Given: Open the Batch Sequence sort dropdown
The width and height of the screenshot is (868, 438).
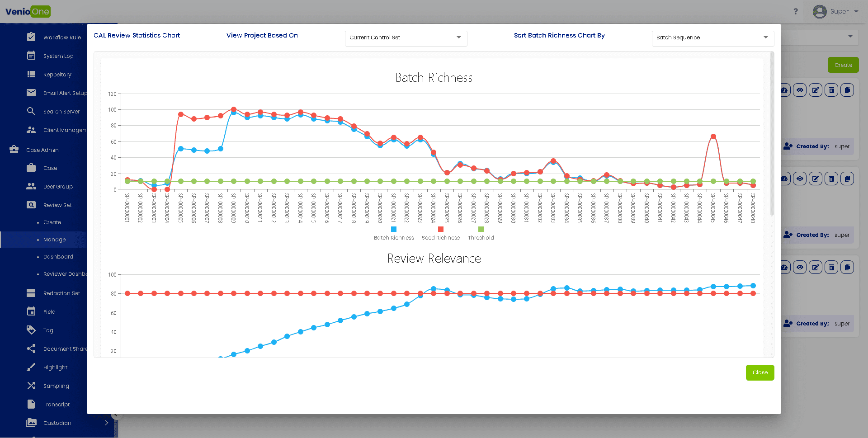Looking at the screenshot, I should tap(712, 38).
